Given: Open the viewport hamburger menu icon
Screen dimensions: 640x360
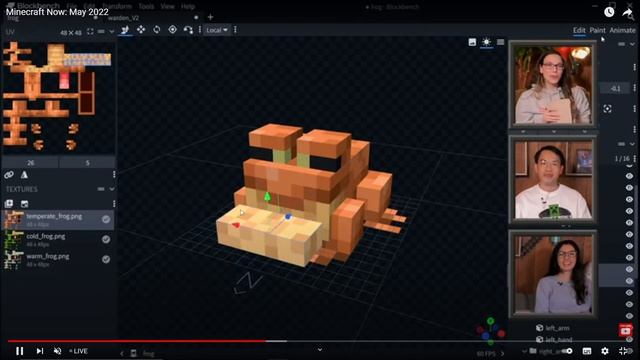Looking at the screenshot, I should [500, 42].
